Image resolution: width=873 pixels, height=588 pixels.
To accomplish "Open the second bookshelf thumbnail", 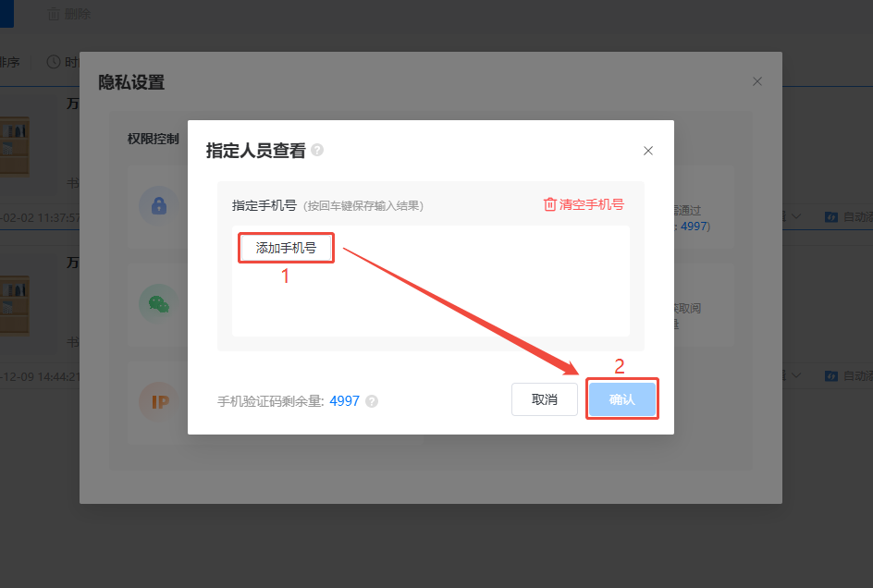I will tap(14, 305).
